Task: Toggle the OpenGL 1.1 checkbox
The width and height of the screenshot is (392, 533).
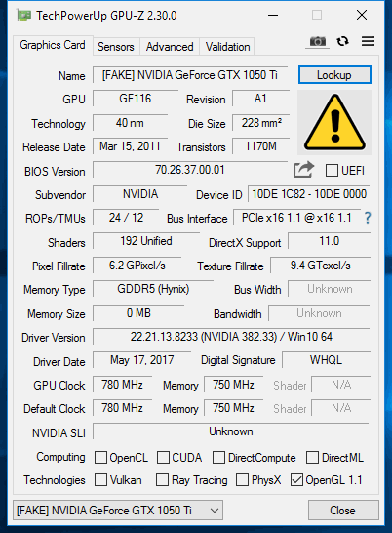Action: pos(296,480)
